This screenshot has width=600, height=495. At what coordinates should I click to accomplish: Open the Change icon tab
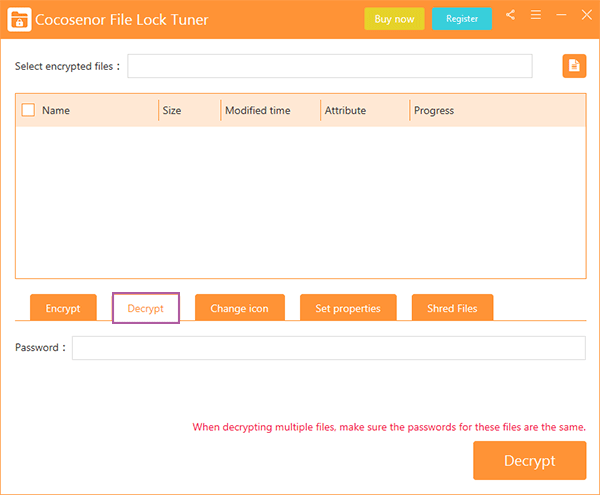pos(240,308)
